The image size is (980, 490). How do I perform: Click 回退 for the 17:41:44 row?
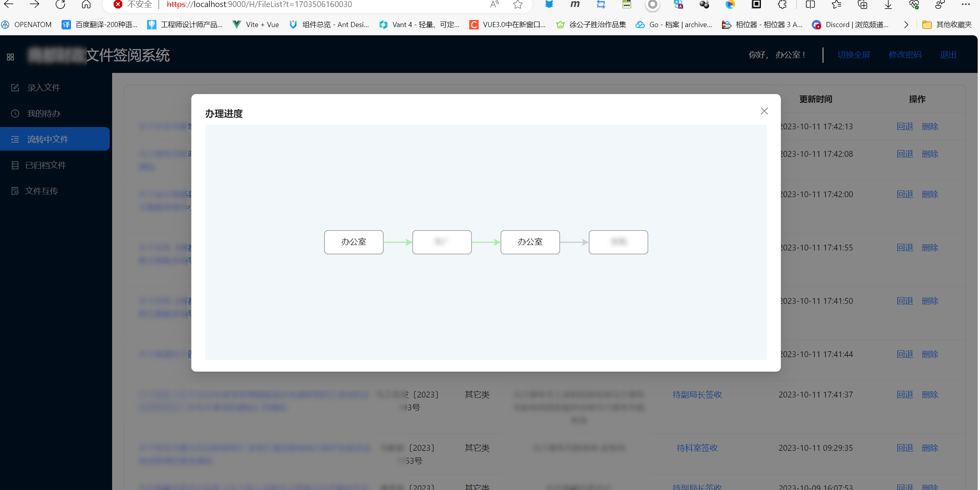tap(905, 354)
